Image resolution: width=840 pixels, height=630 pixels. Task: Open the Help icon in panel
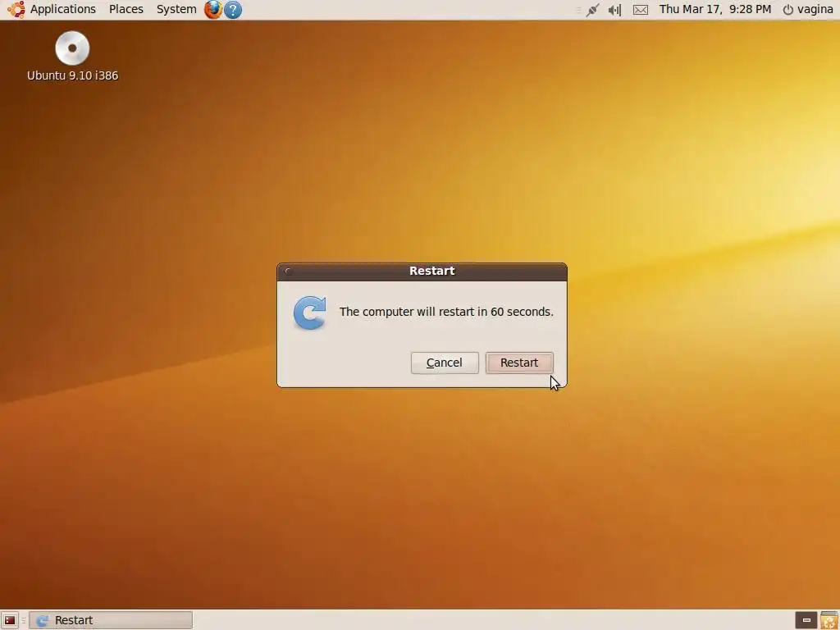point(232,10)
